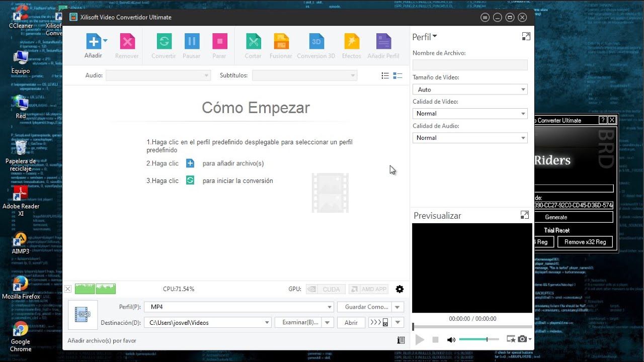Click the Fusionar merge icon
This screenshot has width=644, height=362.
coord(281,41)
